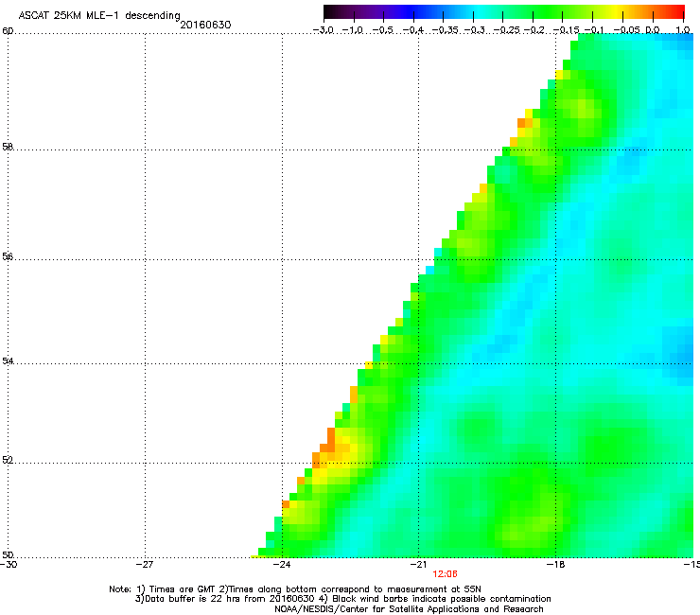The height and width of the screenshot is (615, 700).
Task: Click the date label 20160630
Action: point(206,25)
